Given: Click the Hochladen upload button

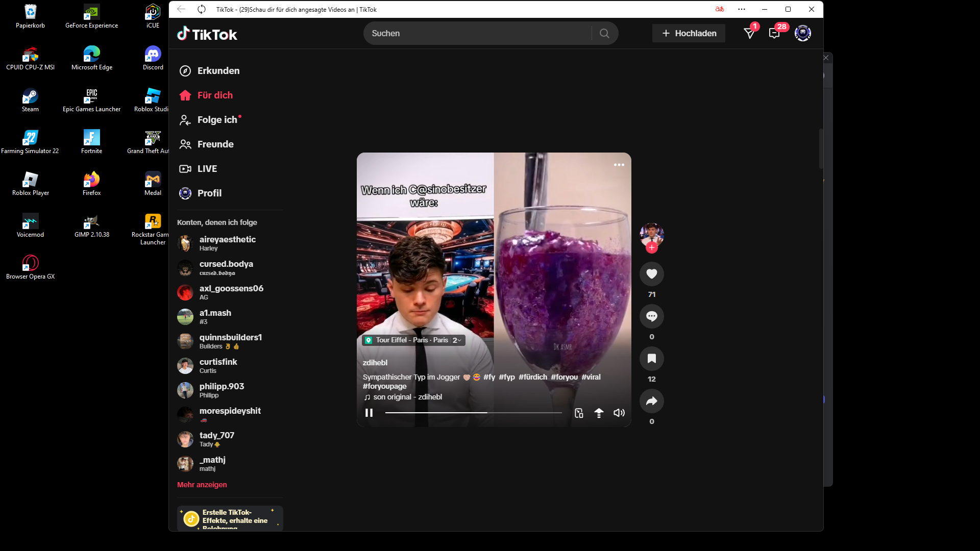Looking at the screenshot, I should click(689, 33).
